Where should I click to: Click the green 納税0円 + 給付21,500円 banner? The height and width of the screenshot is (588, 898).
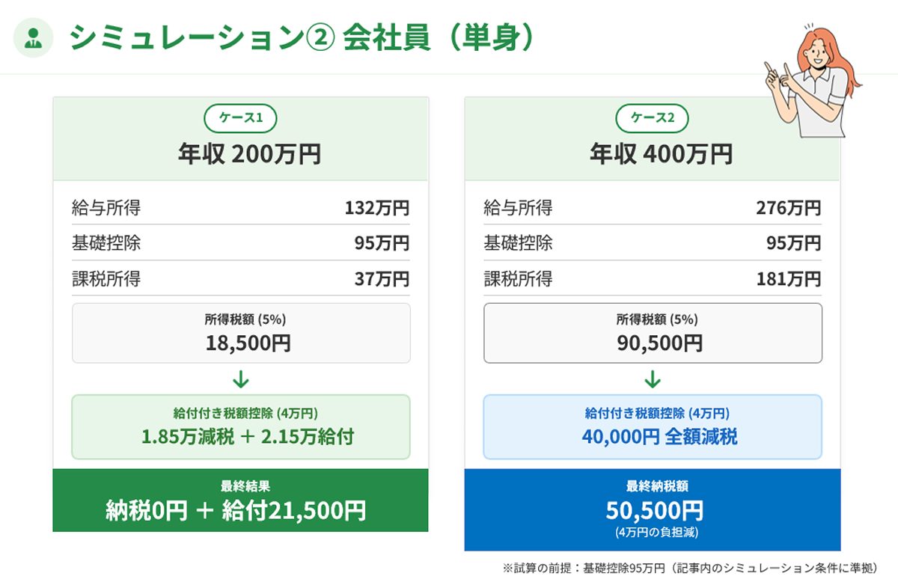(240, 500)
